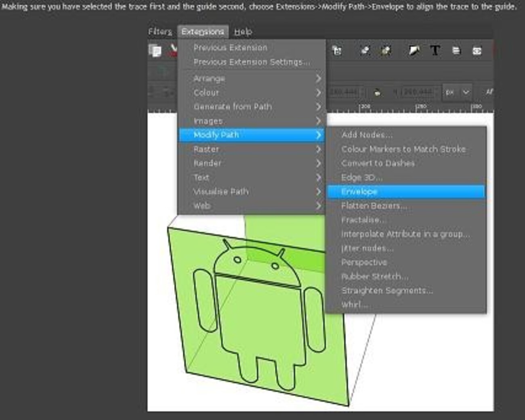Select Interpolate Attribute in a group...
This screenshot has height=420, width=525.
tap(406, 234)
